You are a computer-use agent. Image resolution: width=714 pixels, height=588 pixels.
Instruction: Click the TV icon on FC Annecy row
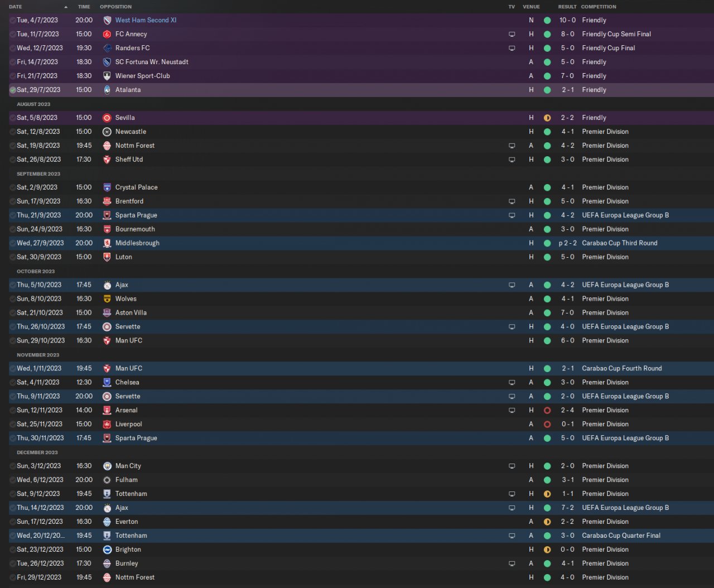click(x=512, y=34)
